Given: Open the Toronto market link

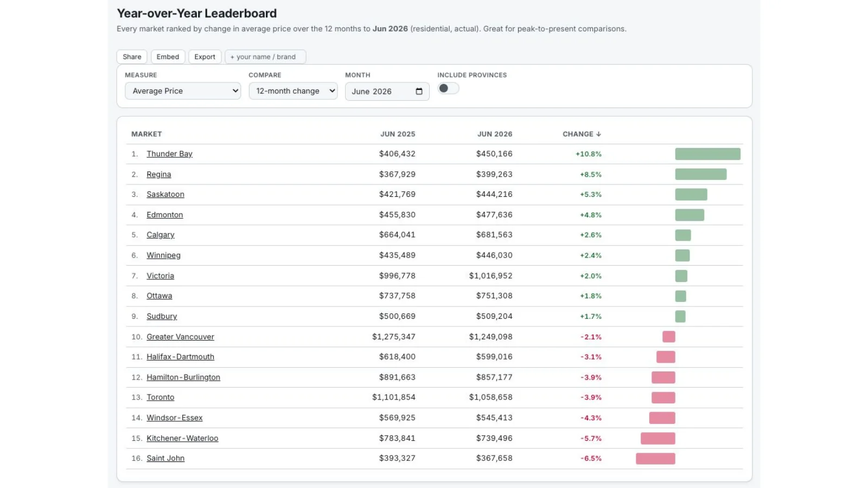Looking at the screenshot, I should (160, 397).
